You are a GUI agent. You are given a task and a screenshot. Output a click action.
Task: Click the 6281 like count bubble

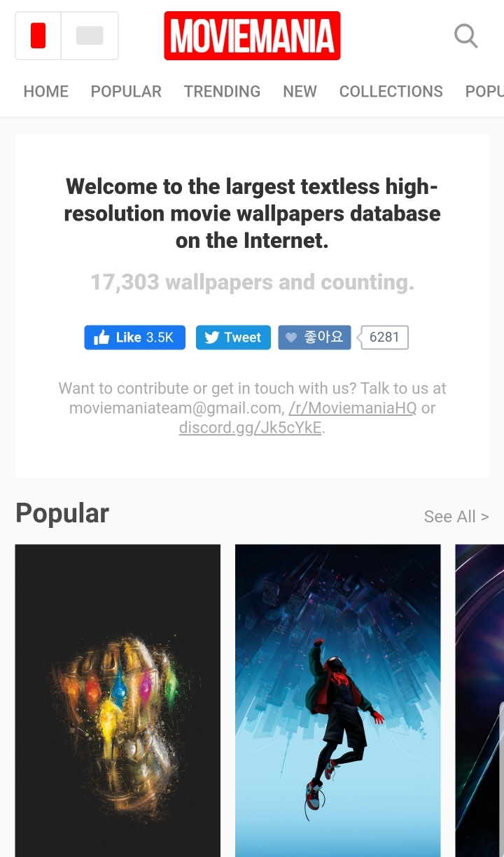(x=384, y=337)
